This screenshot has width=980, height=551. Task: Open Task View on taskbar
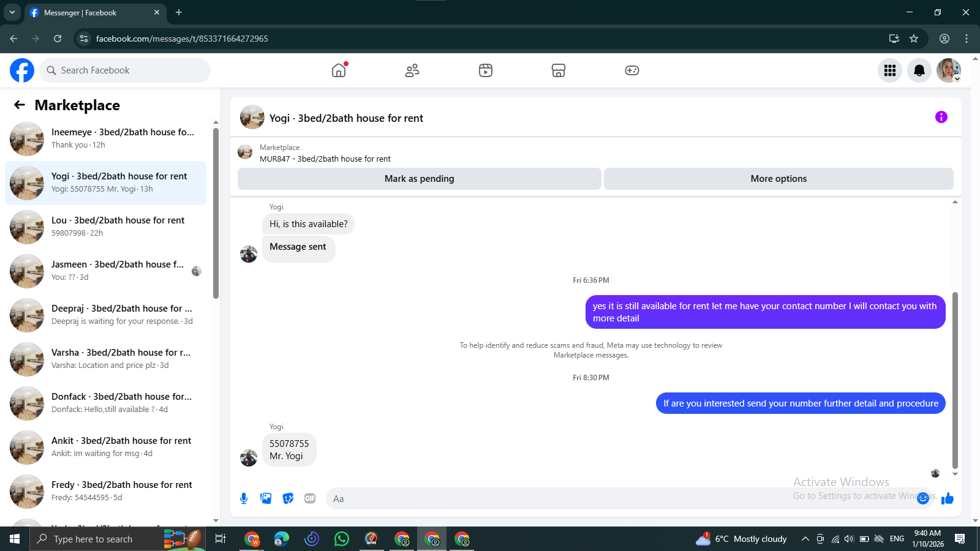(221, 539)
